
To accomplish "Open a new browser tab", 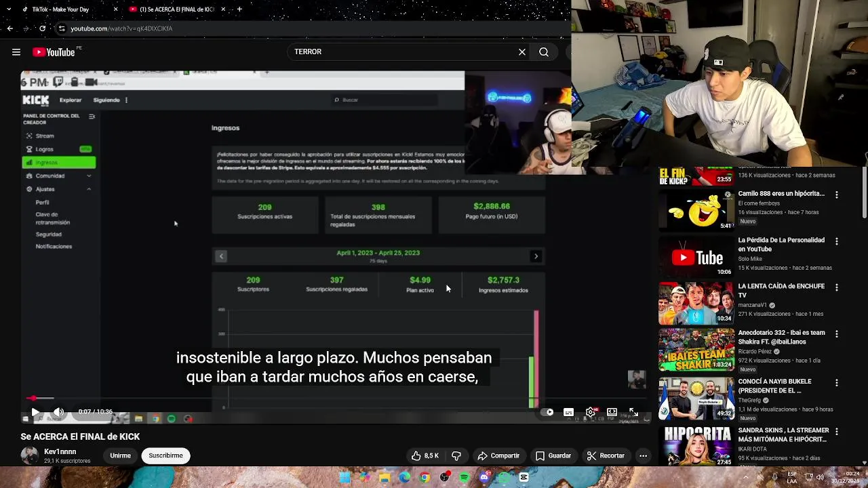I will click(x=239, y=9).
